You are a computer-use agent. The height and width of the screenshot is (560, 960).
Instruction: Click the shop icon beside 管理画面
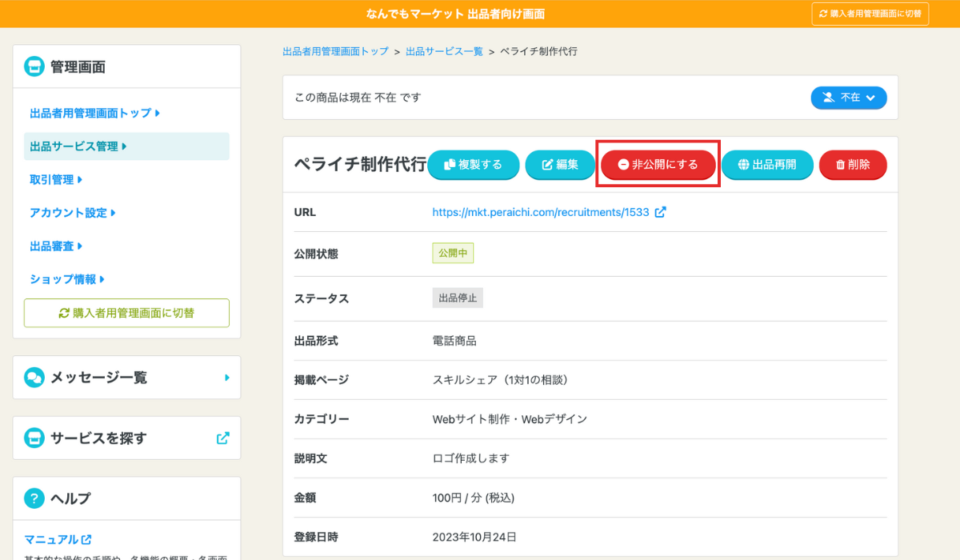[34, 66]
